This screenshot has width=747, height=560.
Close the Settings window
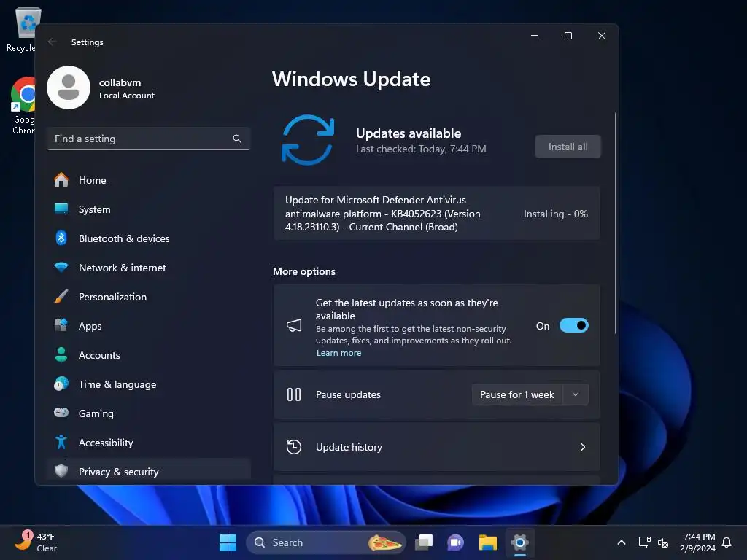click(x=602, y=36)
